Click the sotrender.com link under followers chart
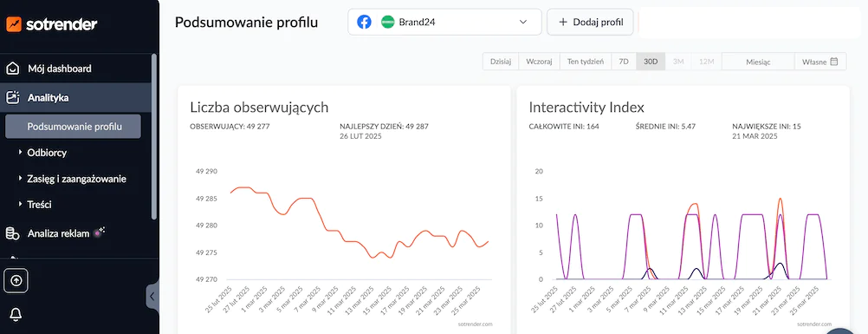 [475, 324]
